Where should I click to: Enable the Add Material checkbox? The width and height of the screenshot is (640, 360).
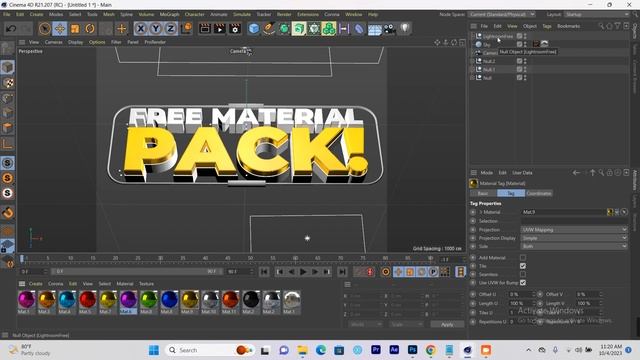pos(523,258)
